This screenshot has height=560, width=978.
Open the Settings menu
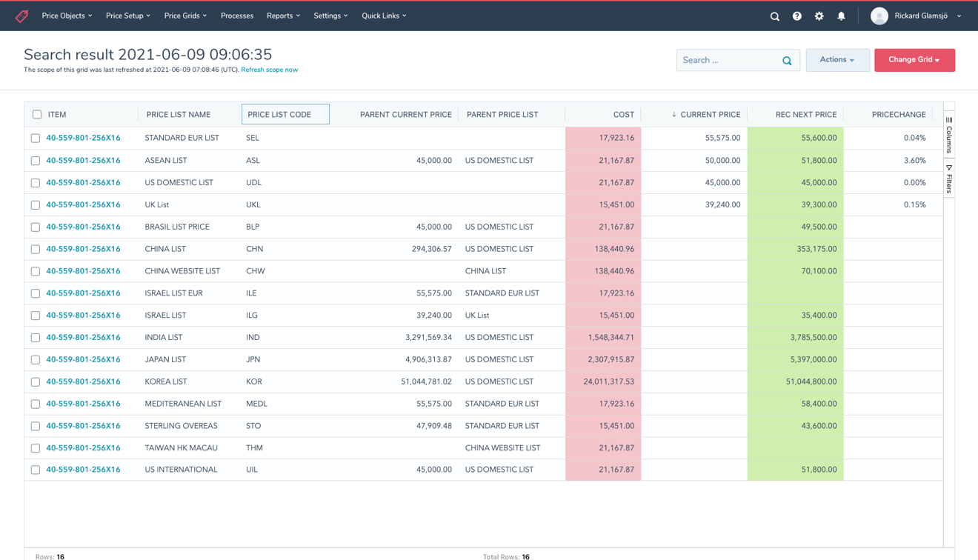(x=330, y=16)
